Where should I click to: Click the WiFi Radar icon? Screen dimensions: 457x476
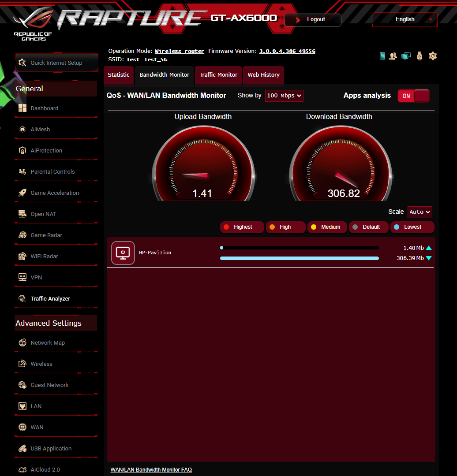point(22,257)
